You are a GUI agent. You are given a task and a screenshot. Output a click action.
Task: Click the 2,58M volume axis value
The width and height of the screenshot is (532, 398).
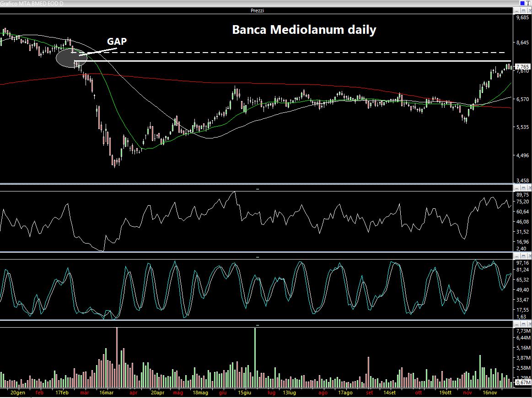pos(523,368)
